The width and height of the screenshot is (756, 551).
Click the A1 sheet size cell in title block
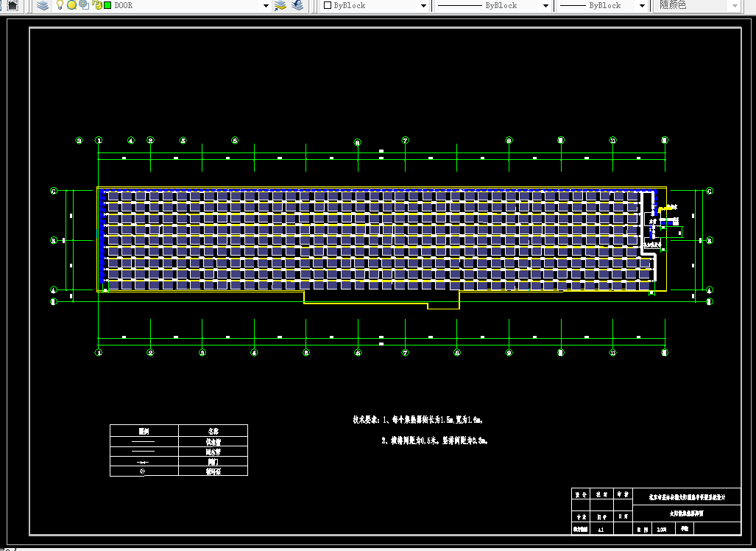tap(601, 530)
